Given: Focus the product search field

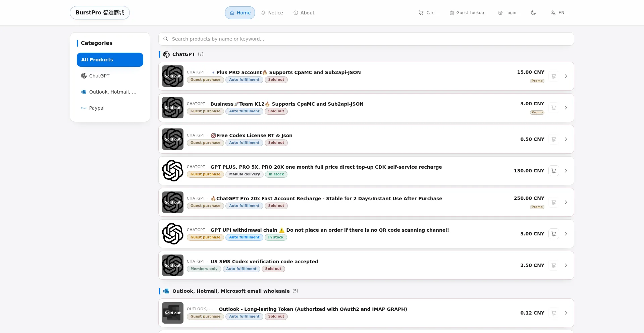Looking at the screenshot, I should coord(366,39).
